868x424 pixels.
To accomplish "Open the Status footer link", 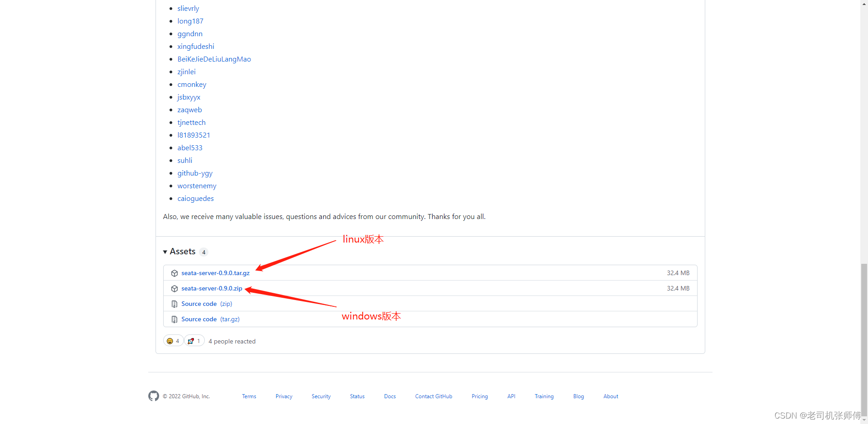I will click(357, 396).
